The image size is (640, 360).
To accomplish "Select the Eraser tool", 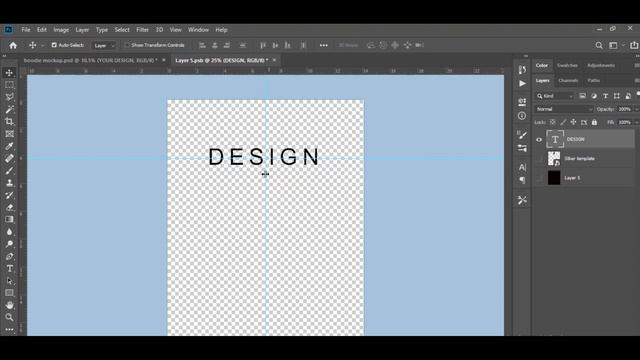I will pyautogui.click(x=9, y=207).
